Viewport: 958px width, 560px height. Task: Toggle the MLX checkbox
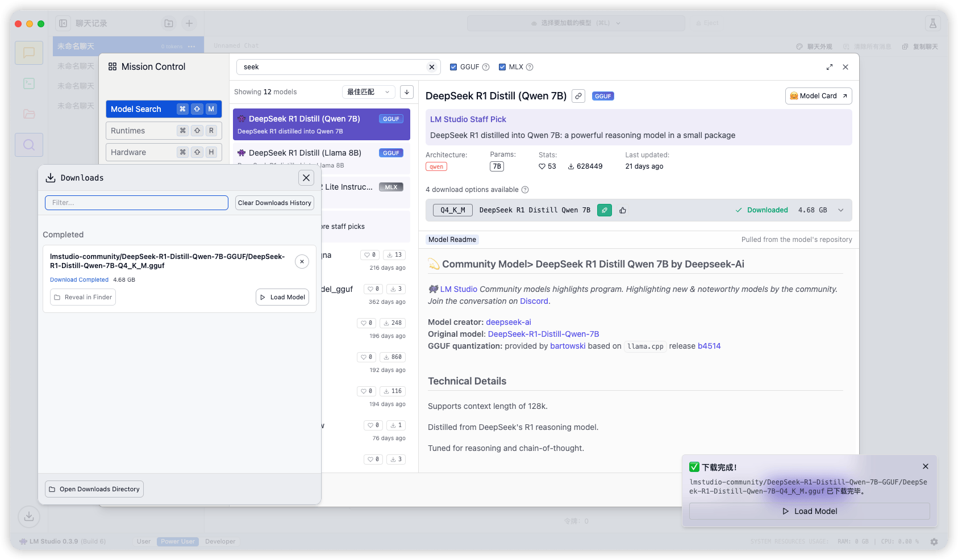click(502, 67)
